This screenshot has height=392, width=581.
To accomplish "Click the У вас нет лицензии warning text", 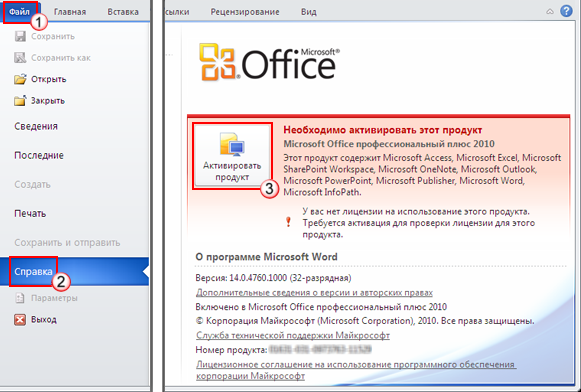I will (x=419, y=223).
